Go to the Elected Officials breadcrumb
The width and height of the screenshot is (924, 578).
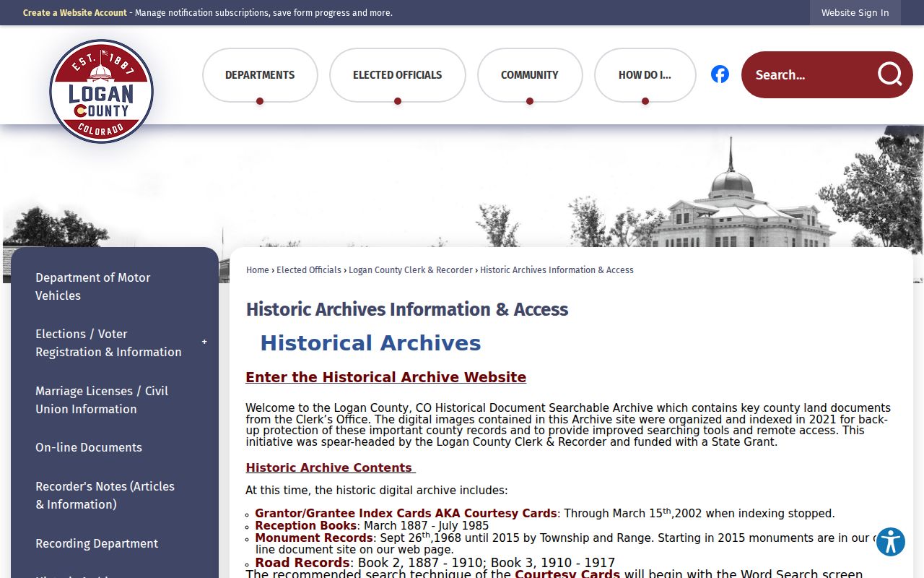[309, 270]
